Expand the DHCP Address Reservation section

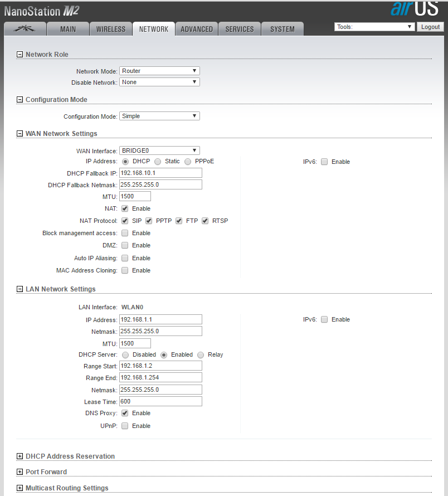pos(20,456)
